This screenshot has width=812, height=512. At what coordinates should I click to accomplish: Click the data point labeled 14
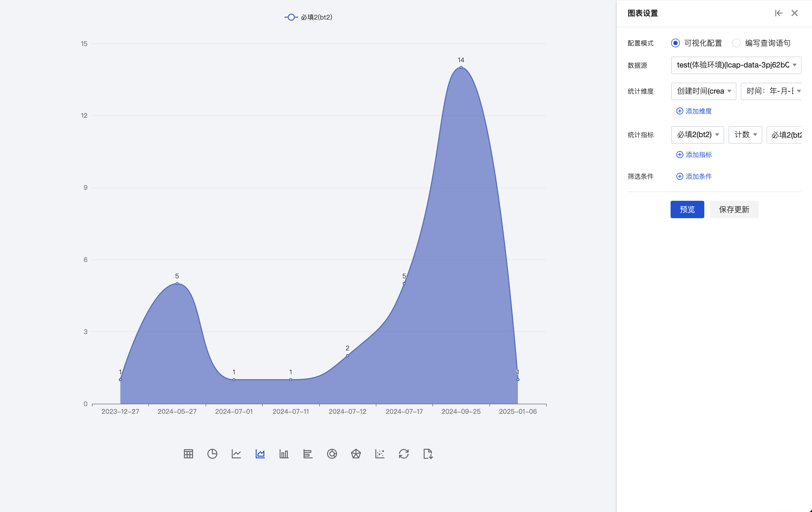(461, 67)
